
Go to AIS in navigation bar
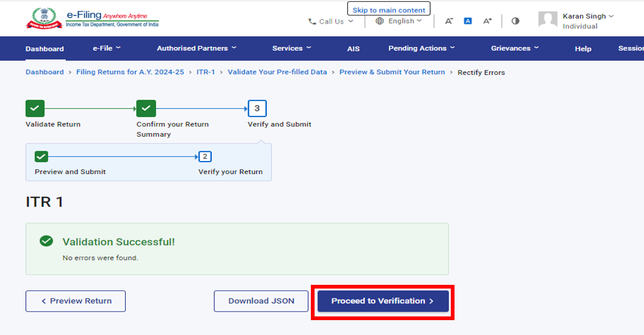pyautogui.click(x=353, y=49)
